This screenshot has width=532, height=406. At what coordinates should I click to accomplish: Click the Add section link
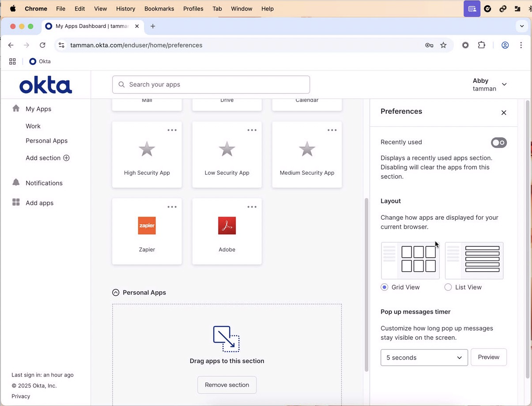[43, 158]
